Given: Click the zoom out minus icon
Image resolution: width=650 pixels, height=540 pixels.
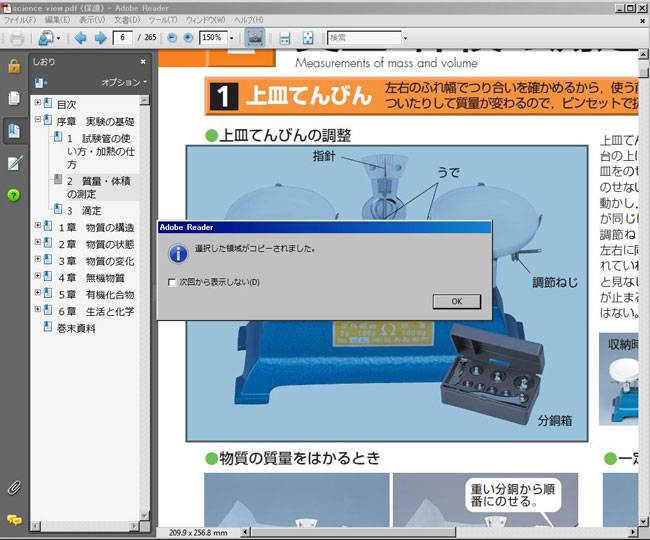Looking at the screenshot, I should tap(172, 38).
